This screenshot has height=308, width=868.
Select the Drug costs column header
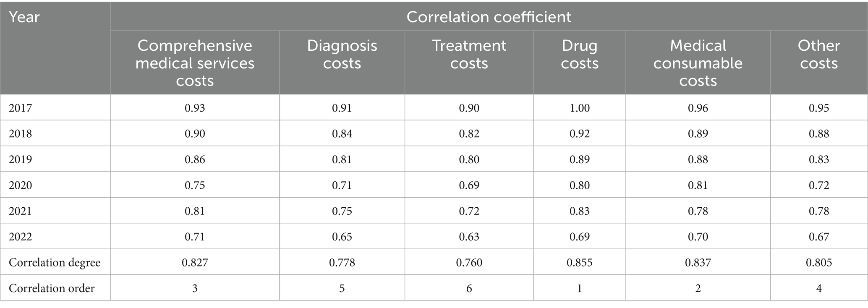pyautogui.click(x=579, y=54)
